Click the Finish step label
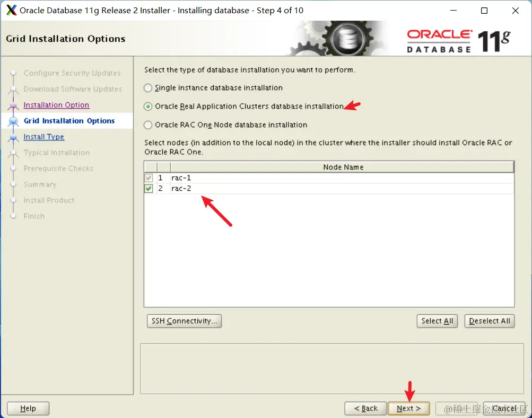The height and width of the screenshot is (418, 532). pyautogui.click(x=34, y=217)
